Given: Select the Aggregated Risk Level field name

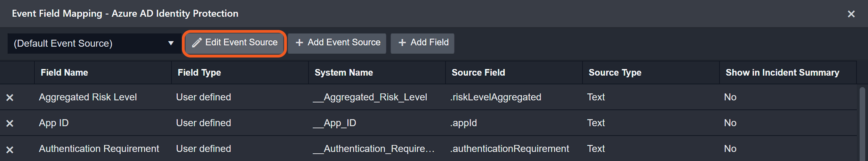Looking at the screenshot, I should 88,97.
